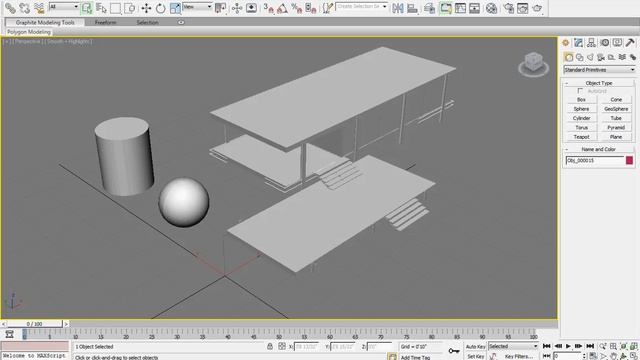Toggle the Spinner Snap icon
This screenshot has width=640, height=360.
tap(311, 8)
